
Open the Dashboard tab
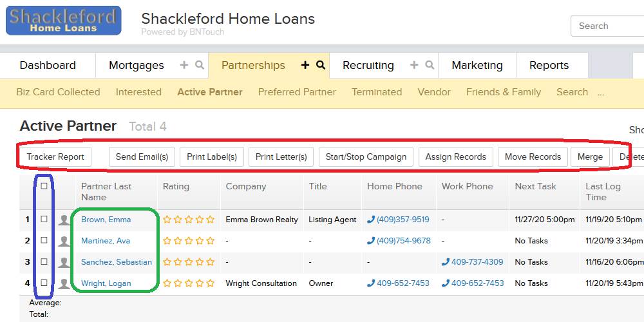48,65
